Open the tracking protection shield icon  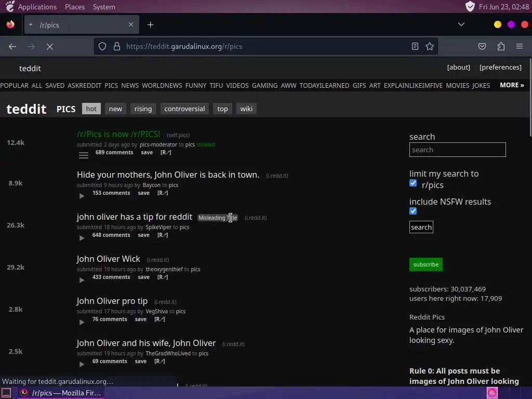pos(102,46)
